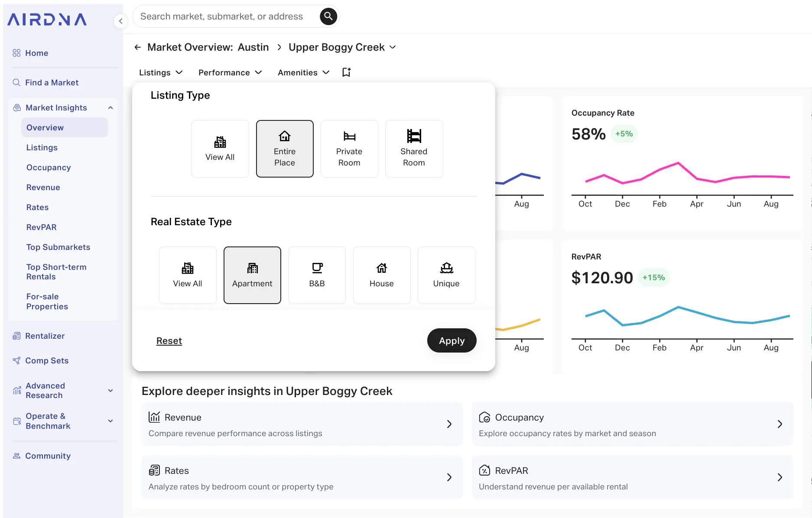812x518 pixels.
Task: Open Revenue insights arrow
Action: (x=449, y=424)
